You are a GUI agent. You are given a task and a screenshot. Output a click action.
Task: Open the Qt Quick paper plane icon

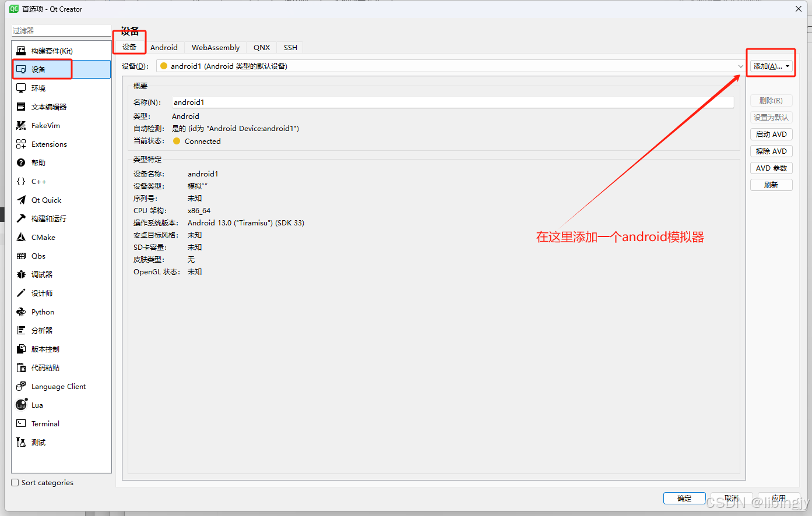pos(21,200)
